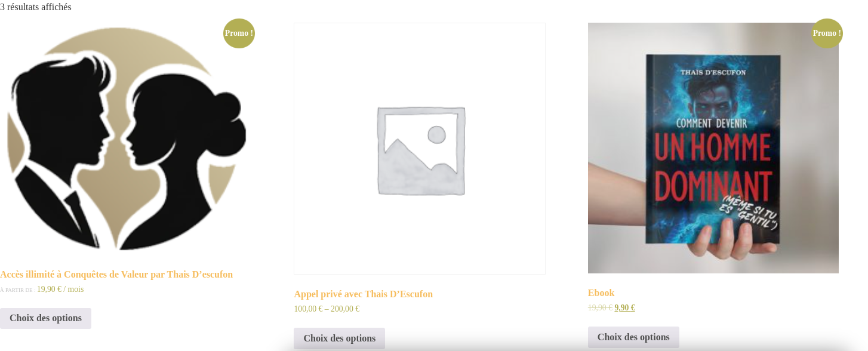The image size is (868, 351).
Task: Choose options for the Appel privé product
Action: [339, 338]
